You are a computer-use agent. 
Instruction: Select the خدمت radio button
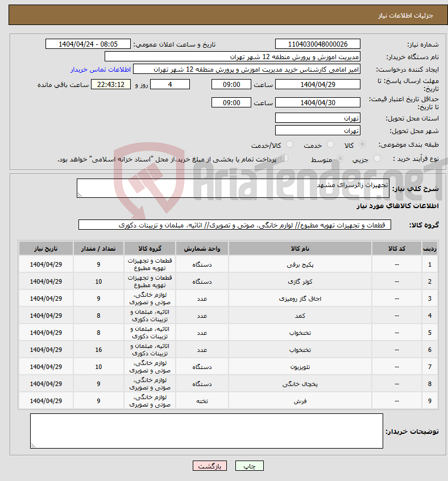[x=330, y=144]
